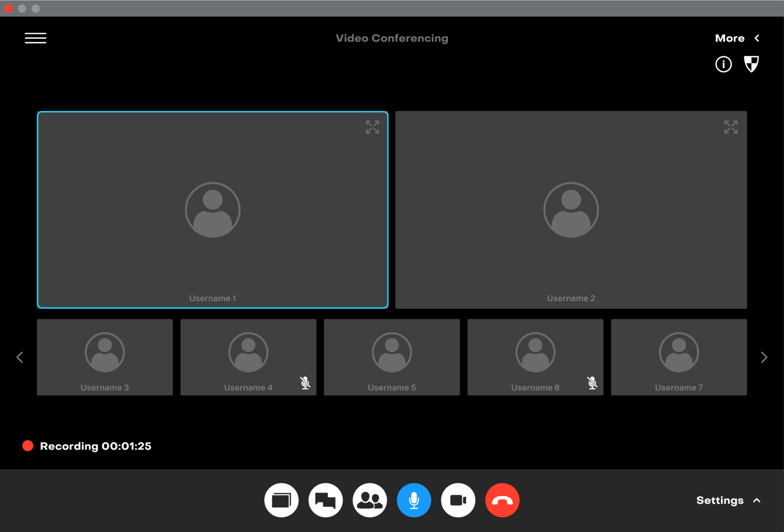The image size is (784, 532).
Task: Select Username 1 video tile
Action: (212, 210)
